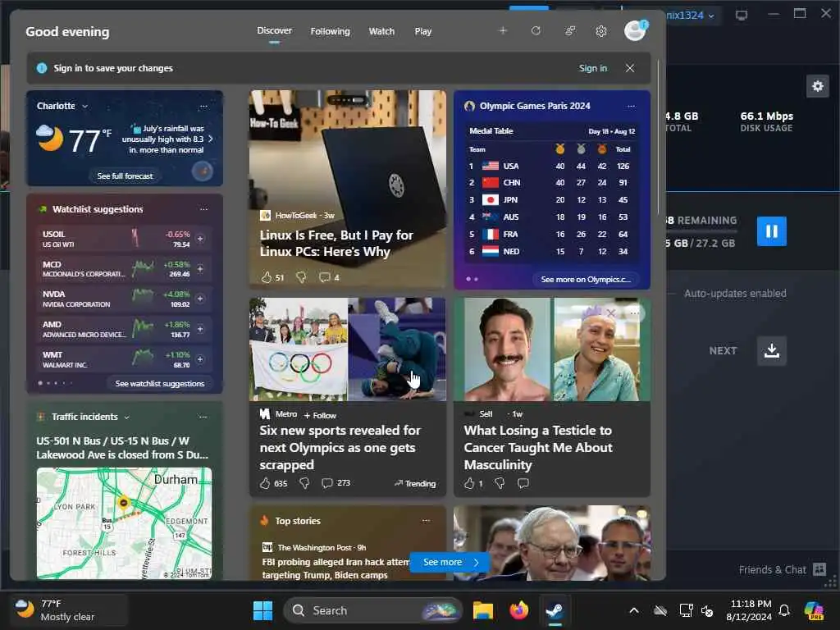Viewport: 840px width, 630px height.
Task: Open Firefox from taskbar
Action: point(518,610)
